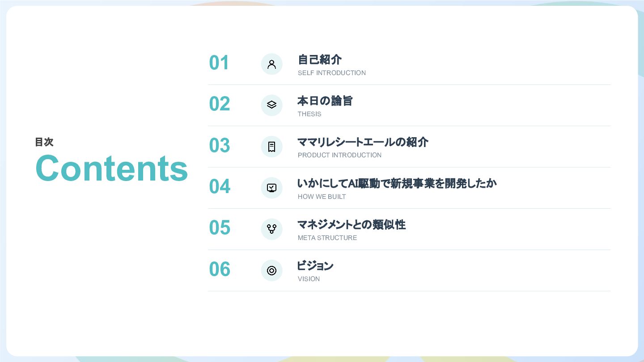The height and width of the screenshot is (362, 644).
Task: Open the 本日の論旨 heading
Action: click(x=325, y=101)
